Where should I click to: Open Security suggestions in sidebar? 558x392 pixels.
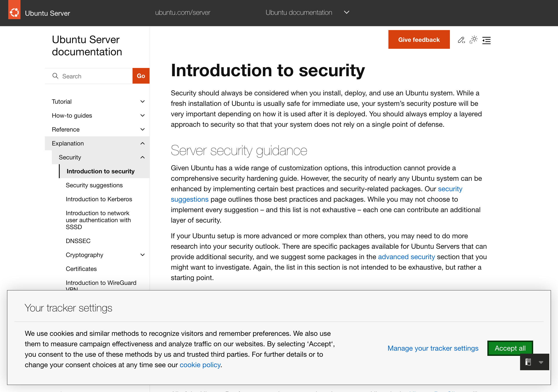point(94,185)
